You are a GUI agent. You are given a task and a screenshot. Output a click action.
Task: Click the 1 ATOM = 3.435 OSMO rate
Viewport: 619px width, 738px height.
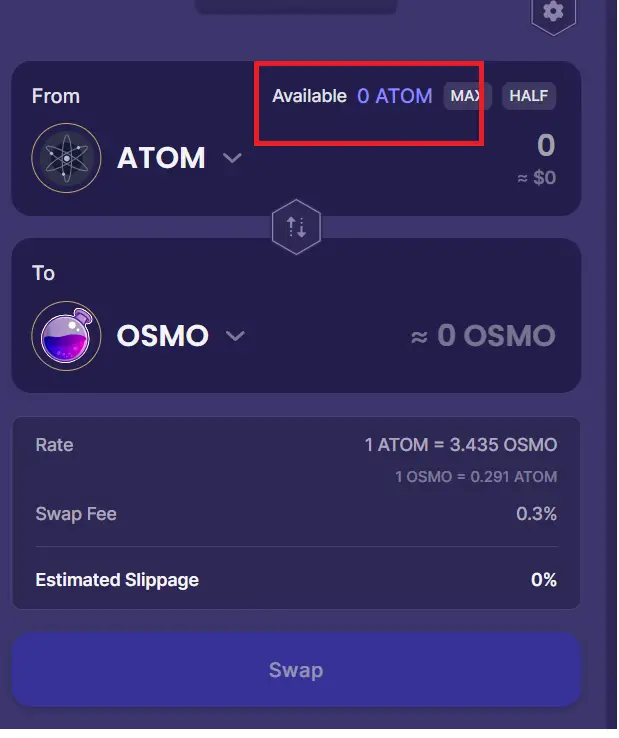coord(461,445)
